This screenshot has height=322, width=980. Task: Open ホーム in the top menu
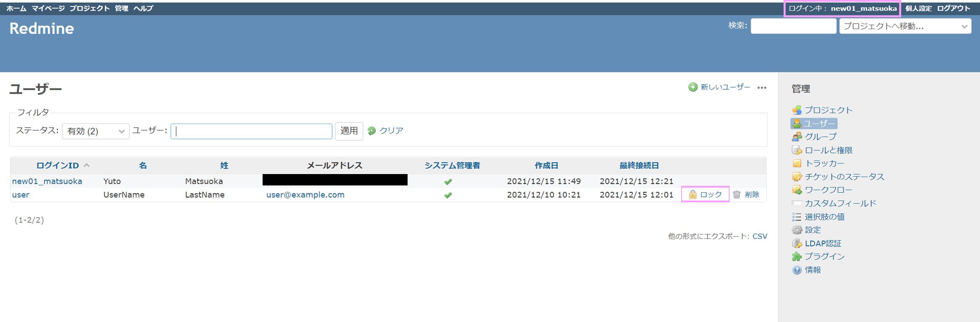[16, 8]
